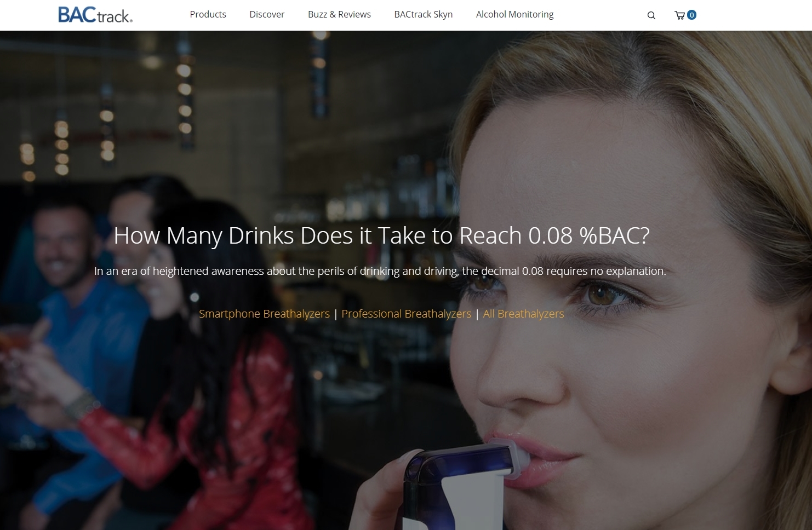The image size is (812, 530).
Task: Follow the Professional Breathalyzers link
Action: point(407,314)
